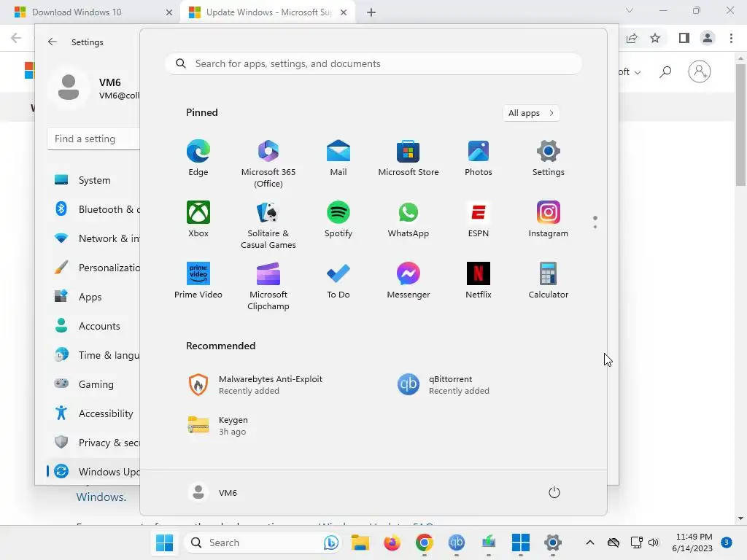Switch to Chrome on the taskbar
Image resolution: width=747 pixels, height=560 pixels.
[424, 542]
